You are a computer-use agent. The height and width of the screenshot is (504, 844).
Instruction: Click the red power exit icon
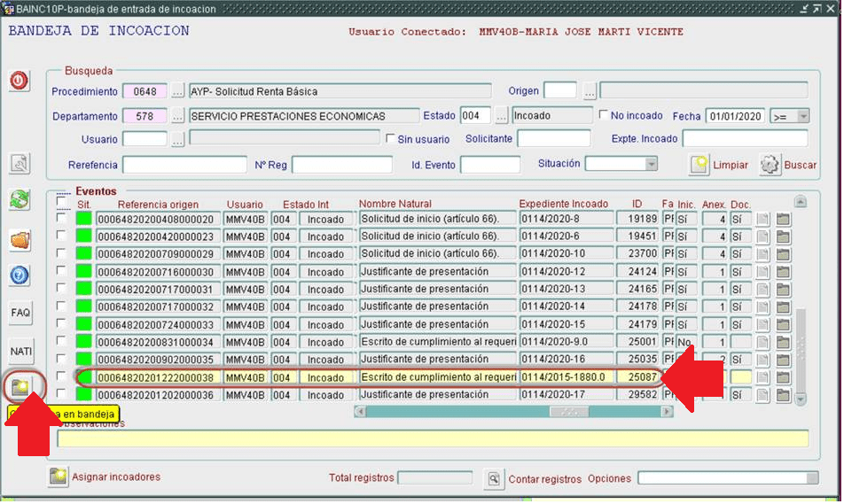(x=20, y=81)
